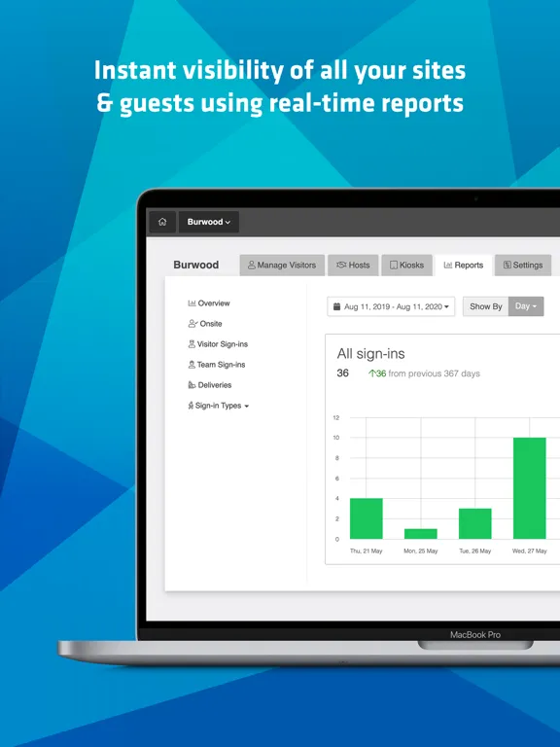Image resolution: width=560 pixels, height=747 pixels.
Task: Click the calendar icon in date picker
Action: click(336, 306)
